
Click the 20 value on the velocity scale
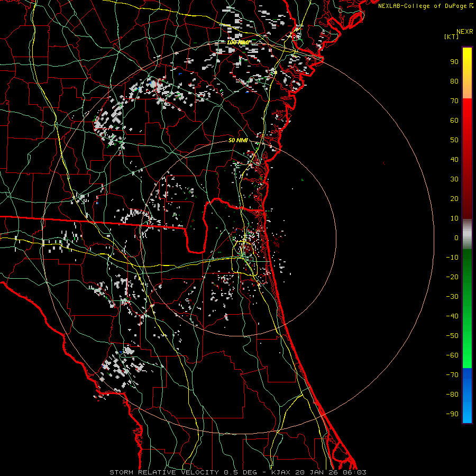[454, 198]
